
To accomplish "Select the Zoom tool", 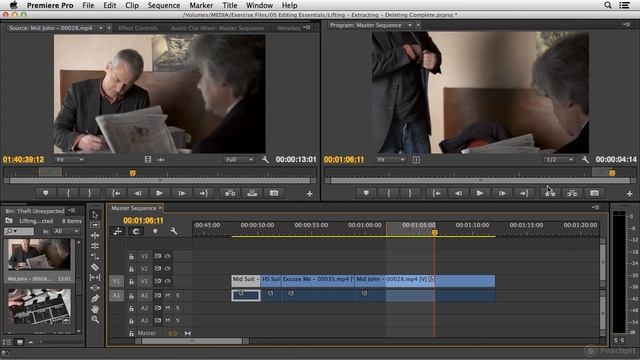I will (95, 319).
